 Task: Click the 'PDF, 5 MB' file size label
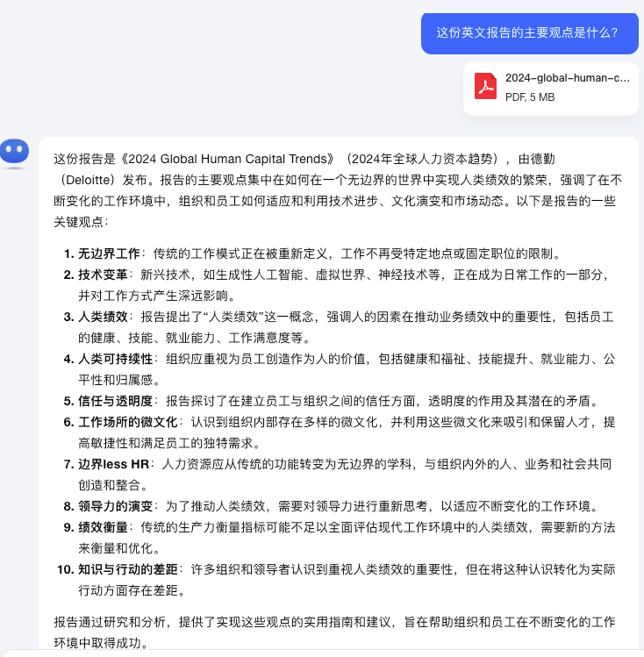click(x=530, y=97)
